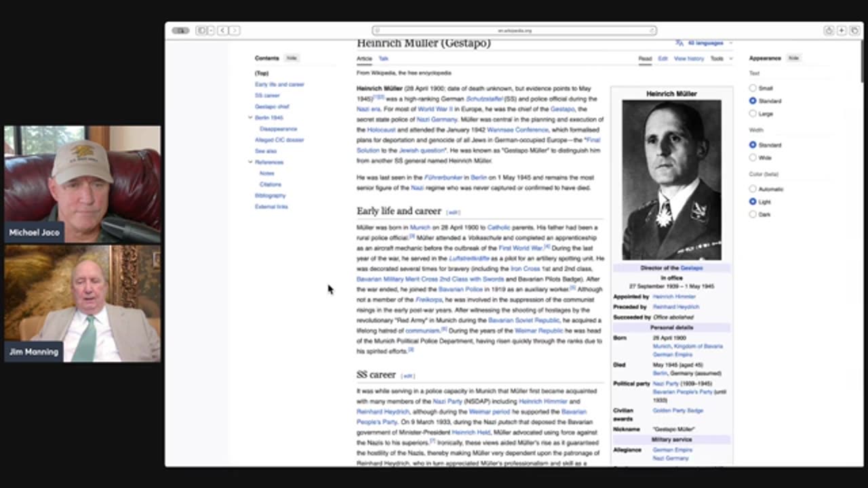
Task: Hide the Contents sidebar
Action: click(x=292, y=58)
